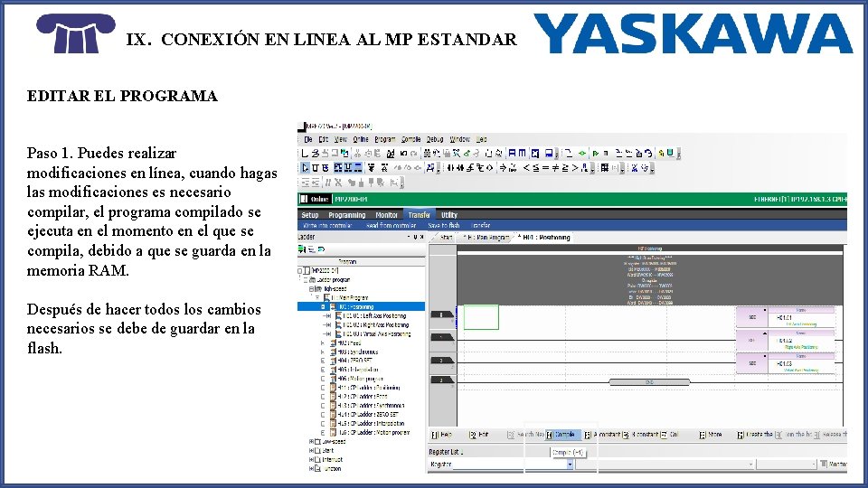This screenshot has height=488, width=868.
Task: Click the first icon in Ladder panel
Action: click(302, 249)
